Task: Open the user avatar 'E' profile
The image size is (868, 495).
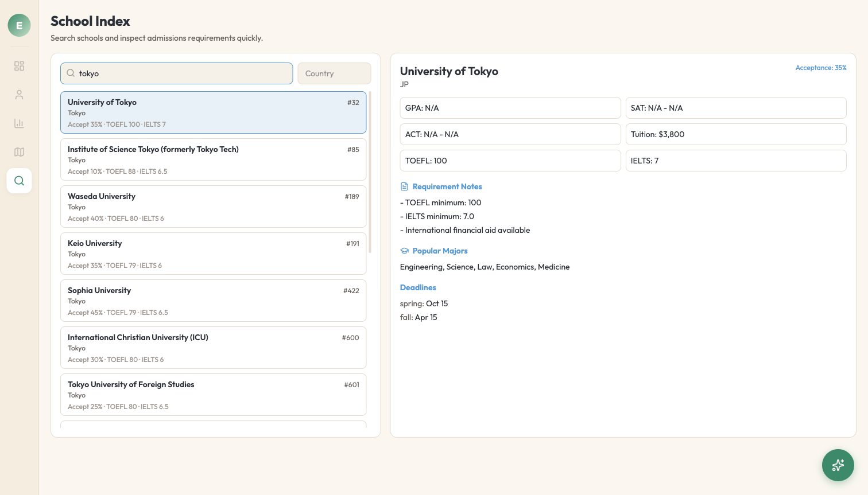Action: click(19, 25)
